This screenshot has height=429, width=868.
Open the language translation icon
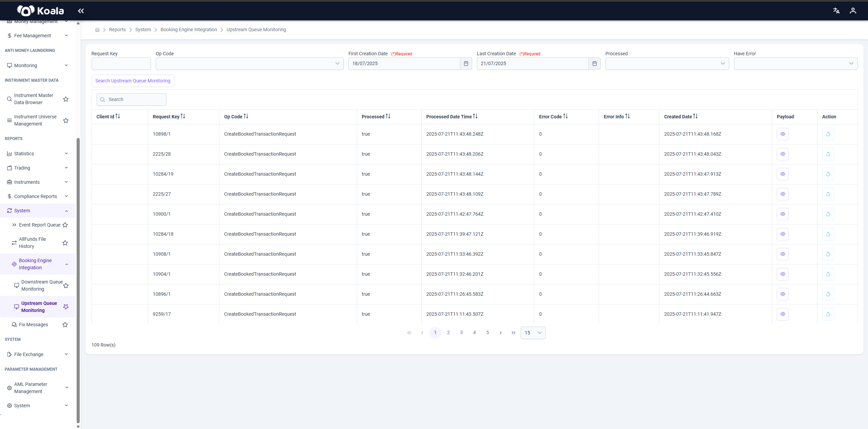click(836, 11)
